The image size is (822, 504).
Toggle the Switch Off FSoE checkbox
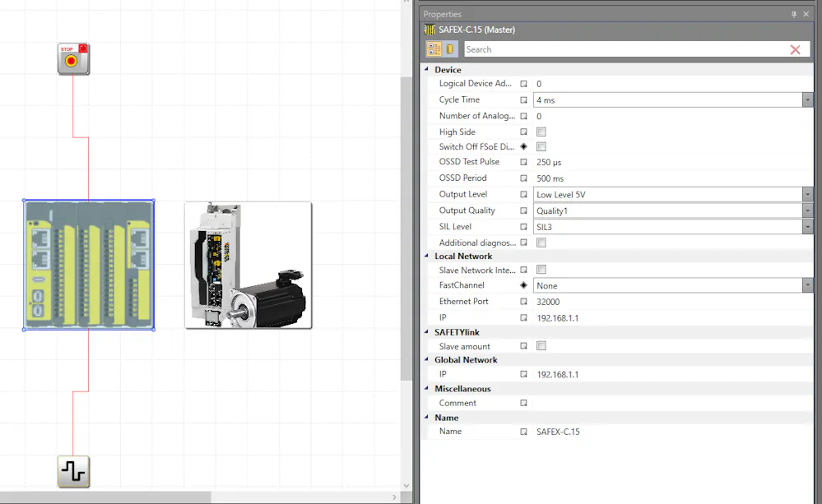coord(541,146)
